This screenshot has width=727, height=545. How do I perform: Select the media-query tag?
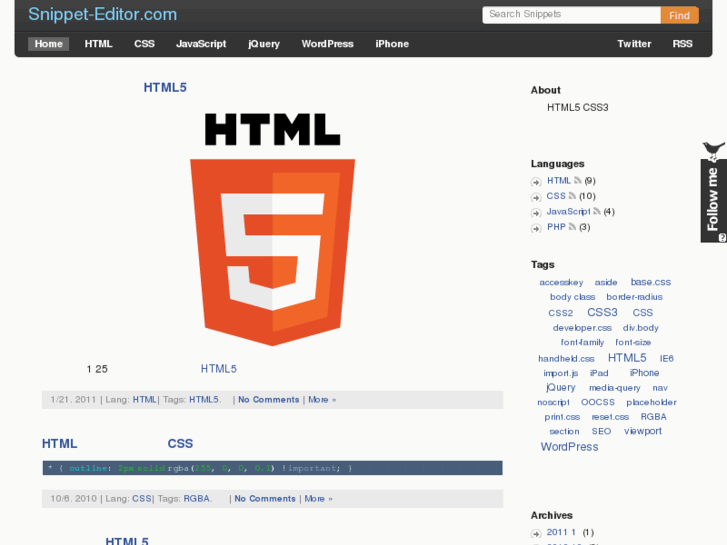614,388
